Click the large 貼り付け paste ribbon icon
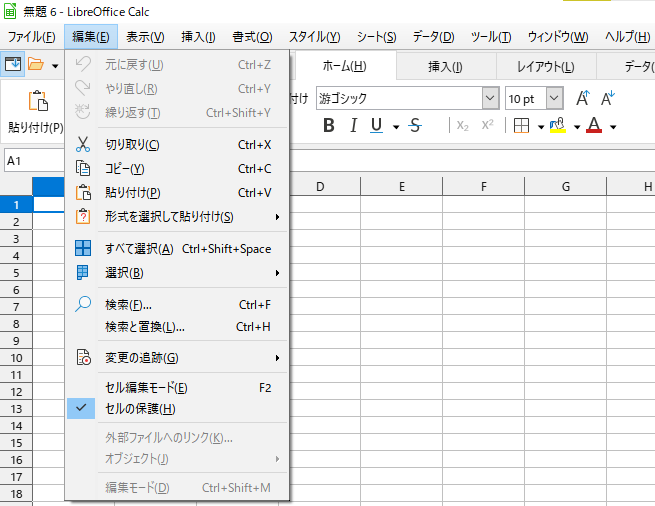 click(x=38, y=101)
